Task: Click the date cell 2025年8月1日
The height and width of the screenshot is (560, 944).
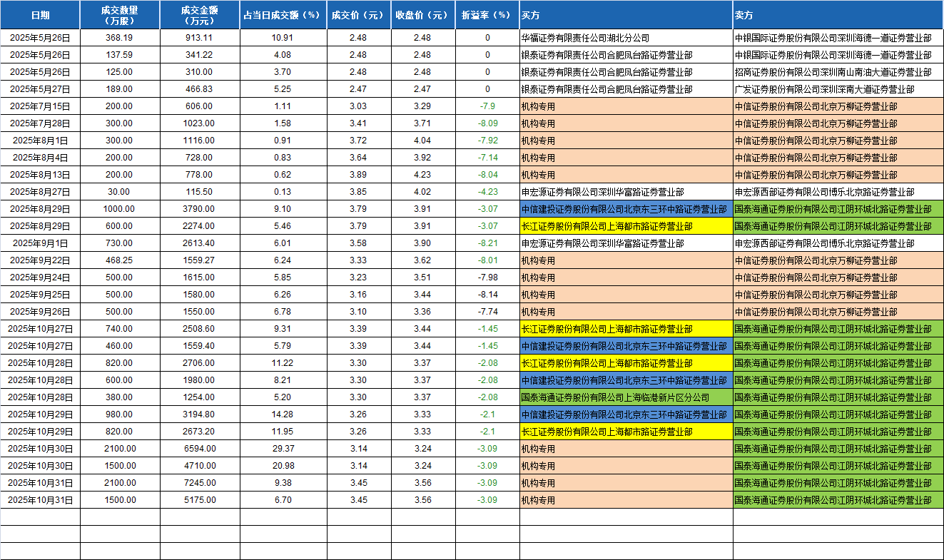Action: pyautogui.click(x=40, y=141)
